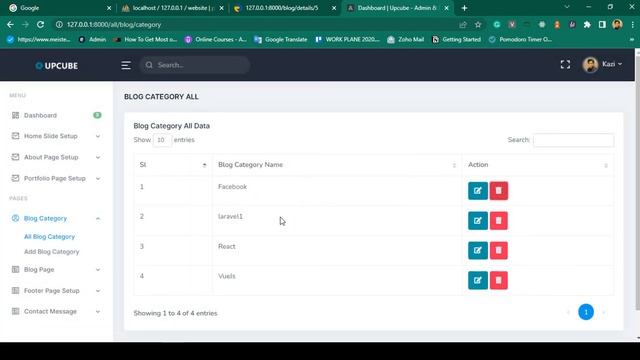Open Pomodoro Timer bookmark
The image size is (640, 360).
520,40
